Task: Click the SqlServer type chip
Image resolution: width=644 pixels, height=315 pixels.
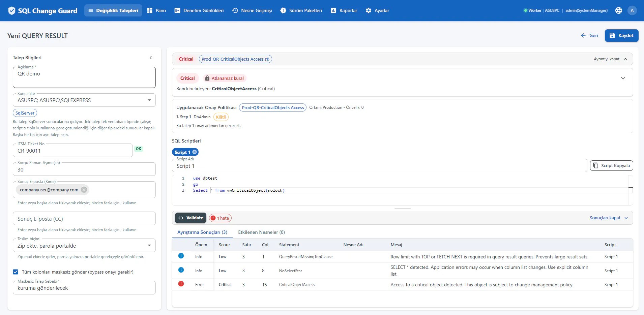Action: tap(25, 113)
